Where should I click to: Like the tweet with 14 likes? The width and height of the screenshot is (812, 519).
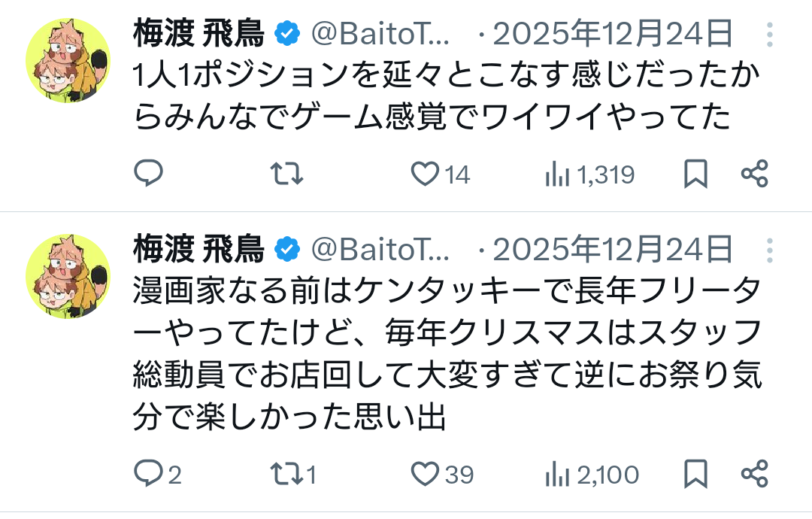click(x=426, y=175)
